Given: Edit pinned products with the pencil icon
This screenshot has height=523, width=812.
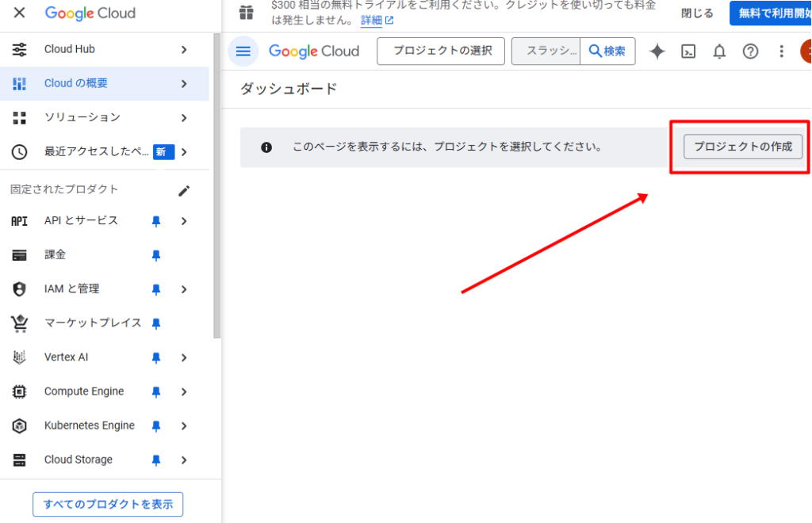Looking at the screenshot, I should coord(184,189).
